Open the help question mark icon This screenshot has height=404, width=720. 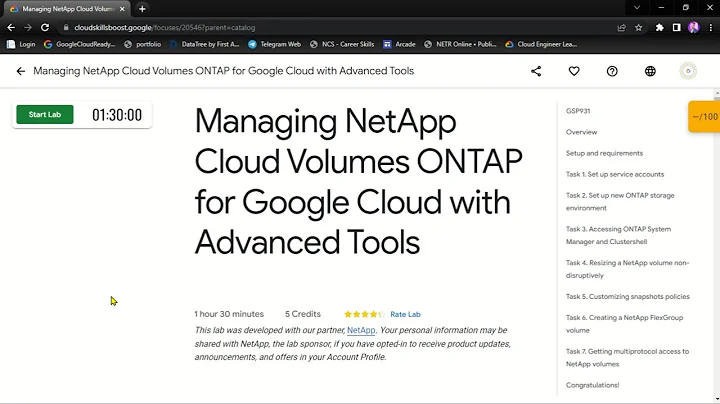(x=612, y=71)
